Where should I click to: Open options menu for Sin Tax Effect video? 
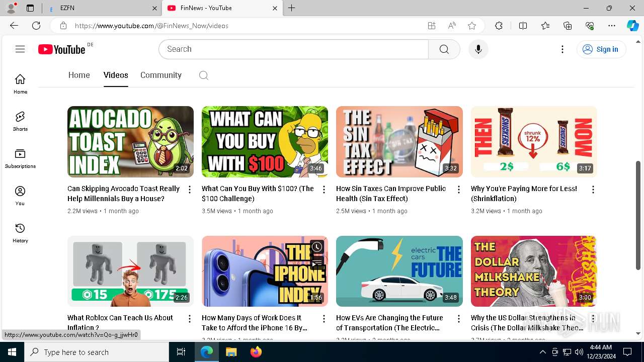[458, 190]
